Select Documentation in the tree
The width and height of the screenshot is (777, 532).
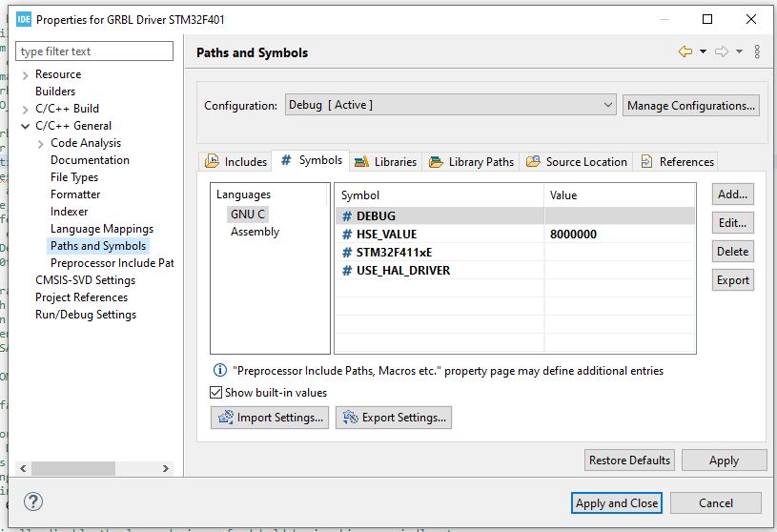(x=90, y=160)
